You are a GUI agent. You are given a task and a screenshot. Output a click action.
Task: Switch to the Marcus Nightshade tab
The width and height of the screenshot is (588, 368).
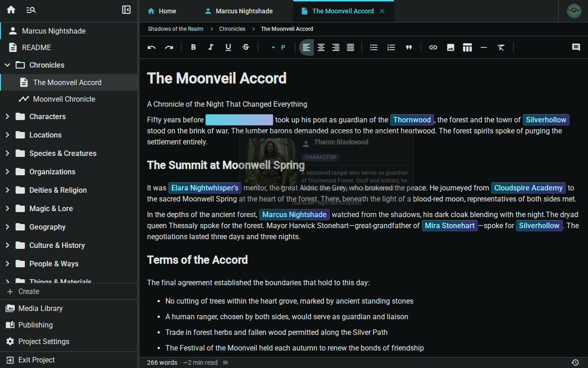[x=239, y=11]
